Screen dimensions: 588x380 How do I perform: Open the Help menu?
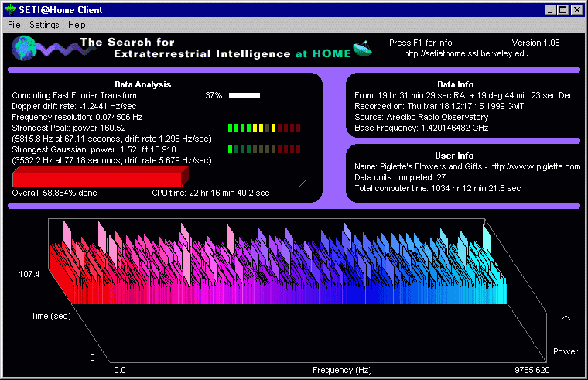77,25
